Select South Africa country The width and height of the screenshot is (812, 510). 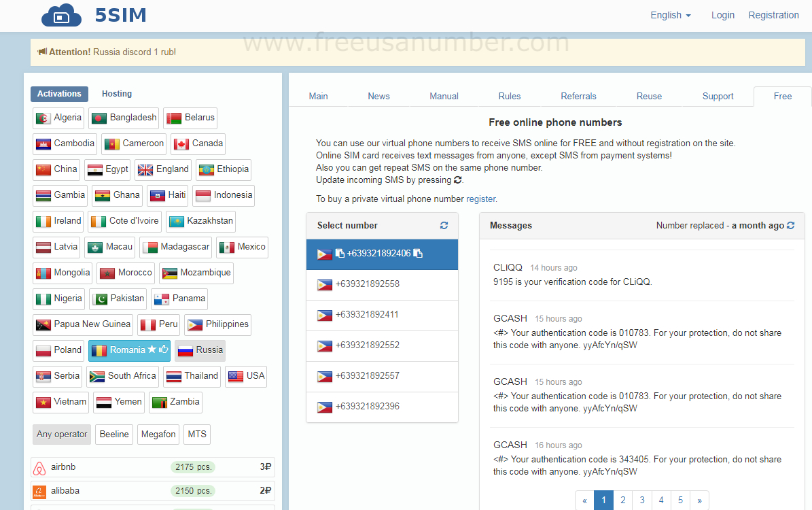[x=122, y=376]
